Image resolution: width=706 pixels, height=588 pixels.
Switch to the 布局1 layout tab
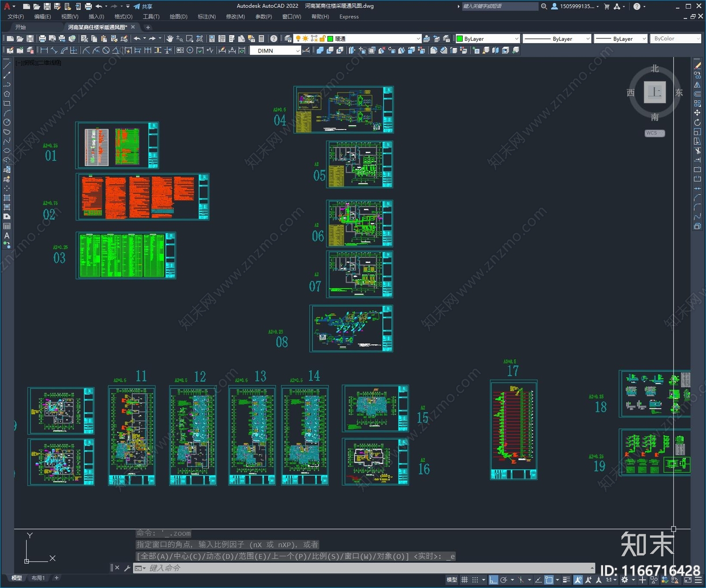[38, 578]
